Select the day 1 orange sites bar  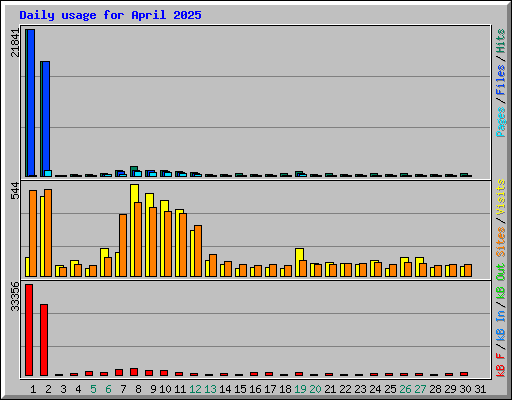[x=33, y=233]
